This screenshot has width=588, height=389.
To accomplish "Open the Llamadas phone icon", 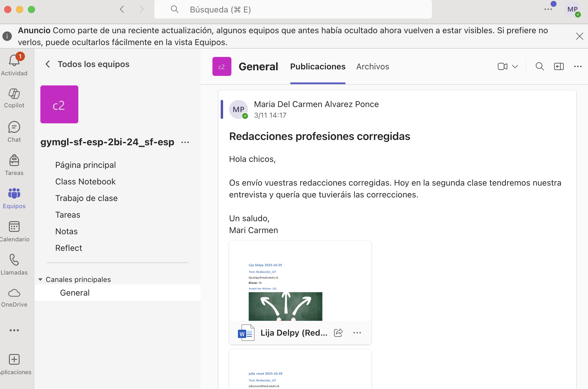I will tap(14, 260).
